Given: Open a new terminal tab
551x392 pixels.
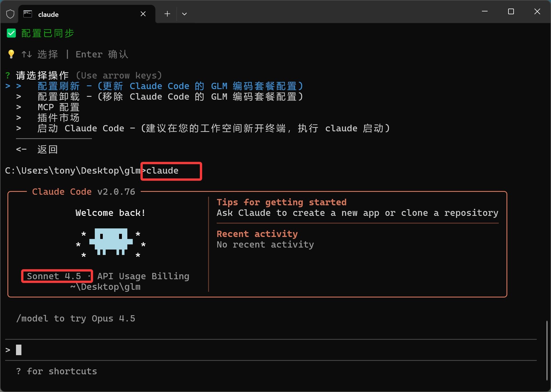Looking at the screenshot, I should tap(167, 14).
